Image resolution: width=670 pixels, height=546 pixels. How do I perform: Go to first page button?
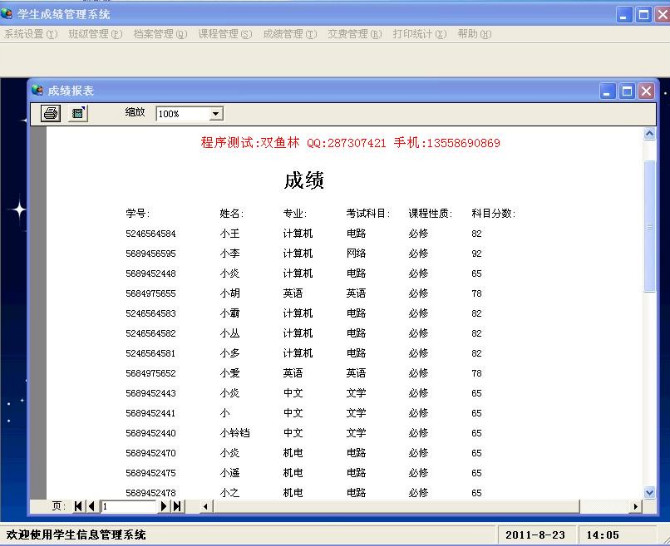(78, 506)
